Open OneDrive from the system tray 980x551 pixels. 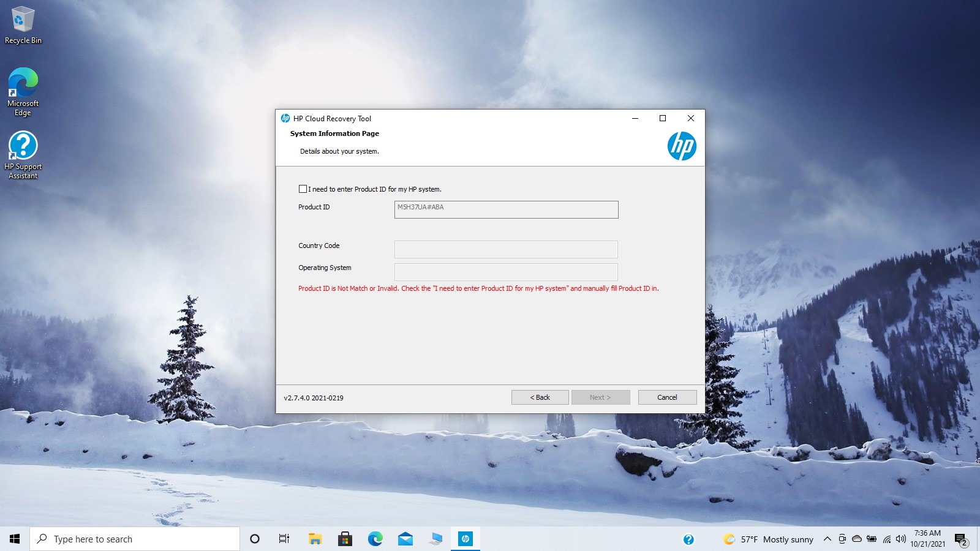[856, 539]
